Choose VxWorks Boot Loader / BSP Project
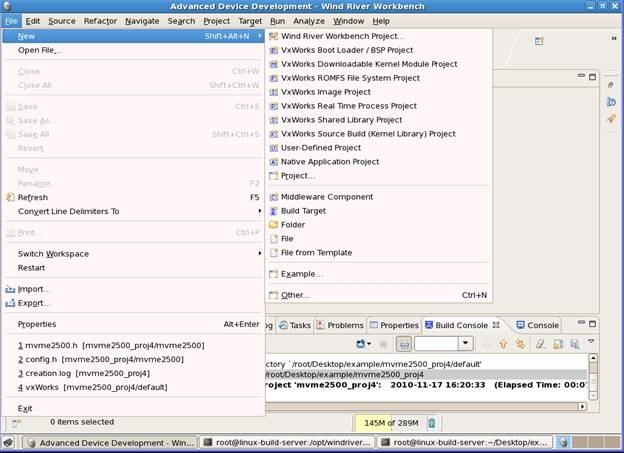624x453 pixels. tap(378, 50)
